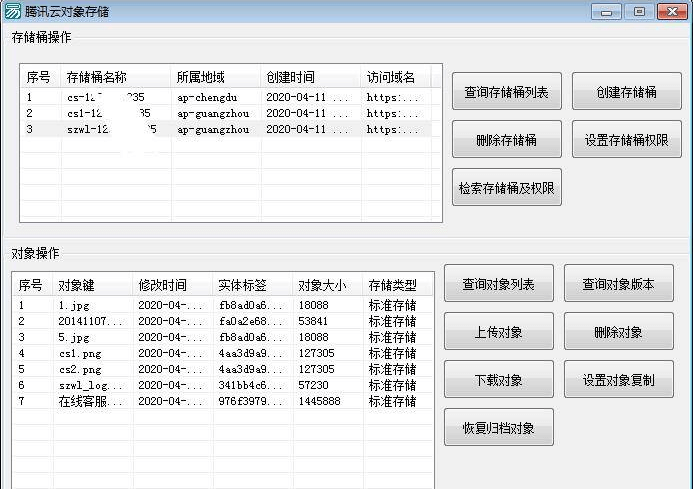This screenshot has width=693, height=489.
Task: Click ap-guangzhou in the szwl bucket row
Action: pyautogui.click(x=213, y=130)
